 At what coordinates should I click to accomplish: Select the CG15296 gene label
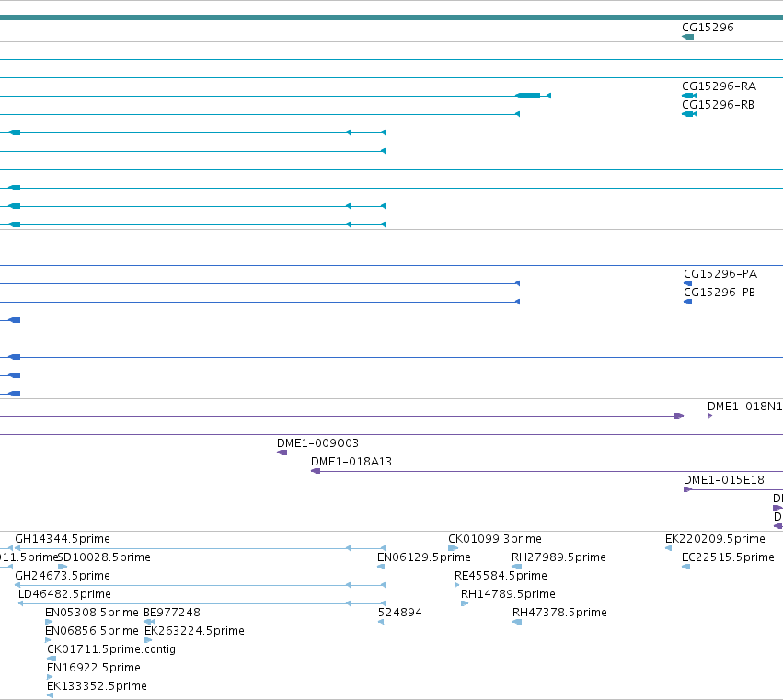(708, 28)
